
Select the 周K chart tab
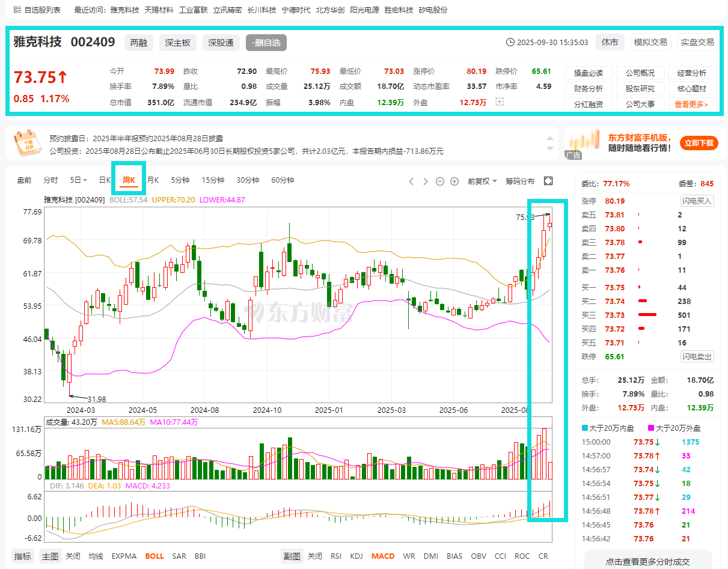pyautogui.click(x=129, y=180)
